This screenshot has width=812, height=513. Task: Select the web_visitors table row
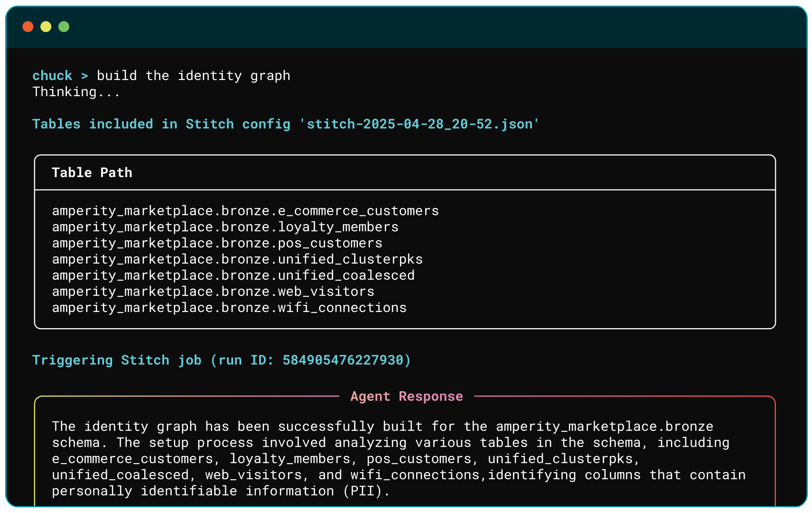point(213,292)
